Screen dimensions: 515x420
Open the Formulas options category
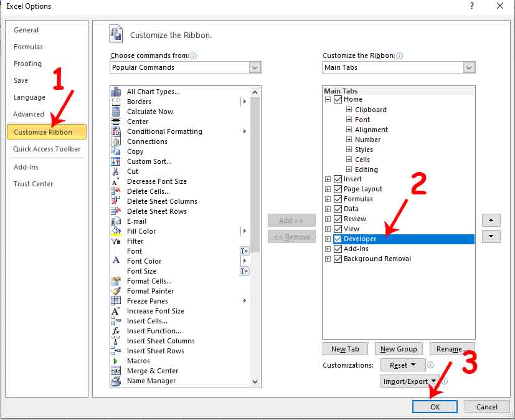28,47
